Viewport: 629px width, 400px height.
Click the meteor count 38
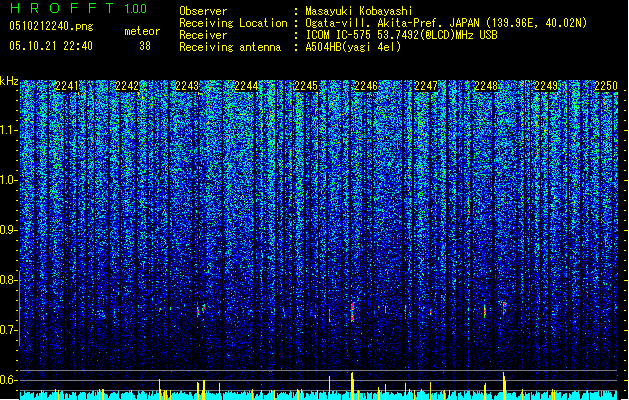coord(145,46)
